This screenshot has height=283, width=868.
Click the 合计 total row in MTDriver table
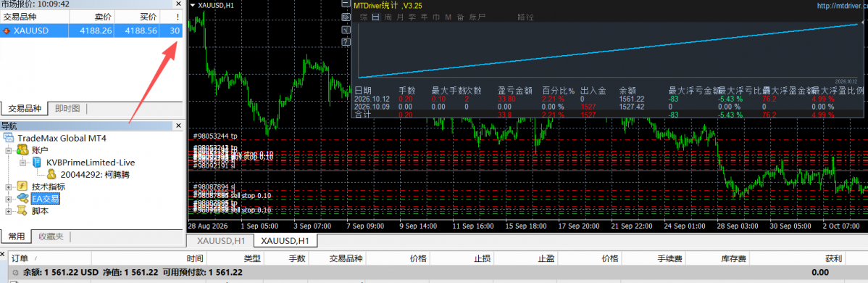[609, 115]
